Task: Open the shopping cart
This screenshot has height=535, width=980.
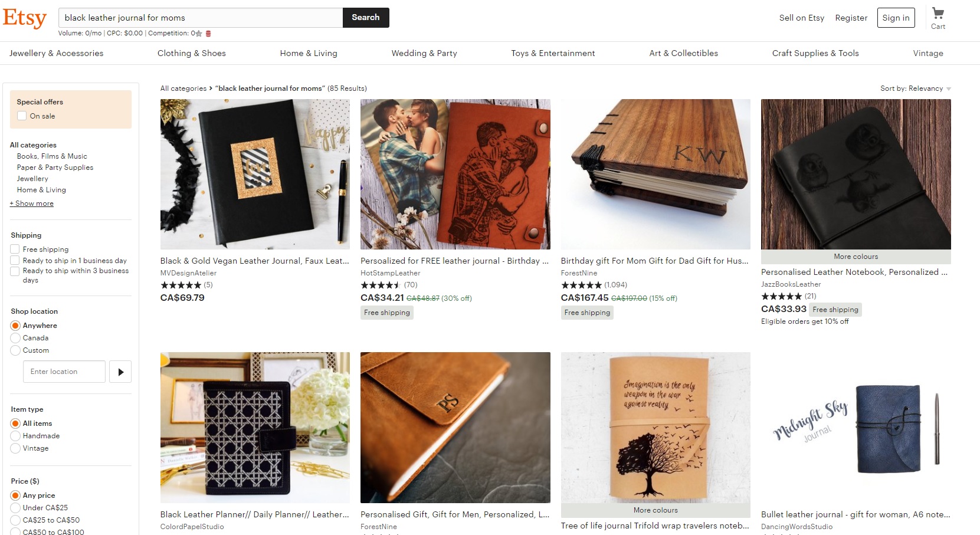Action: coord(938,18)
